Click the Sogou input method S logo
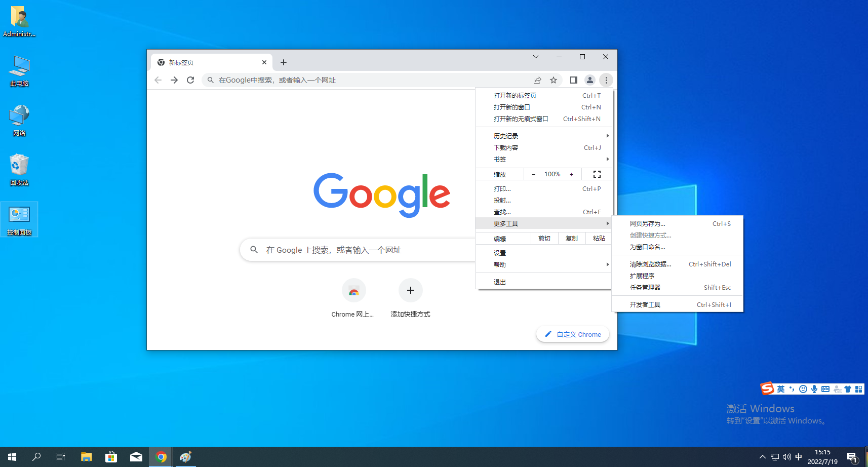Image resolution: width=868 pixels, height=467 pixels. pyautogui.click(x=767, y=388)
